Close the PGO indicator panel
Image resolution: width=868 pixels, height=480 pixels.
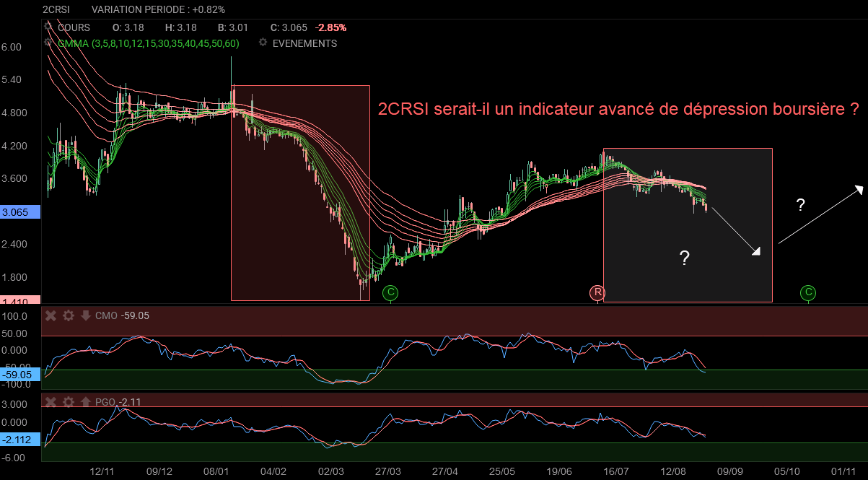pos(51,401)
